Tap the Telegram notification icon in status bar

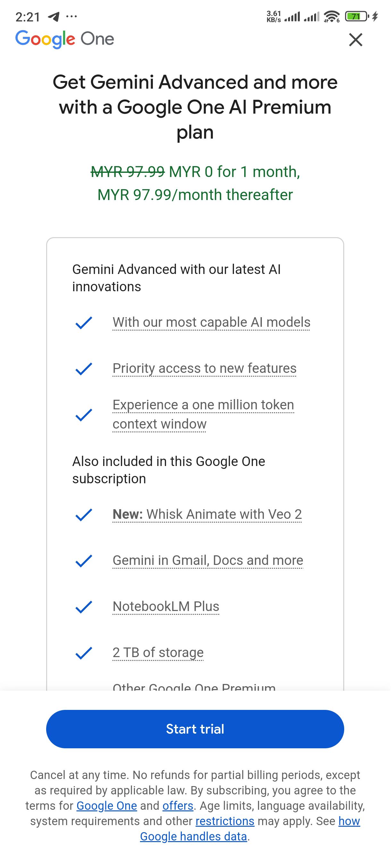[x=54, y=16]
